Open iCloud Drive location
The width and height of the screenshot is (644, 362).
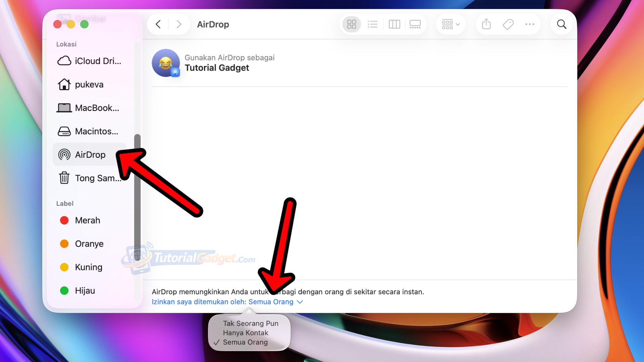tap(89, 61)
